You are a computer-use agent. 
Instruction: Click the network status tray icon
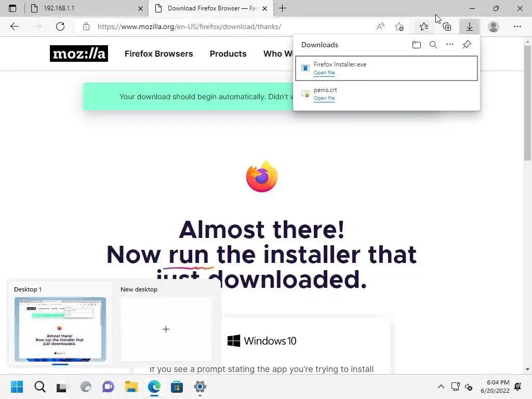coord(455,387)
